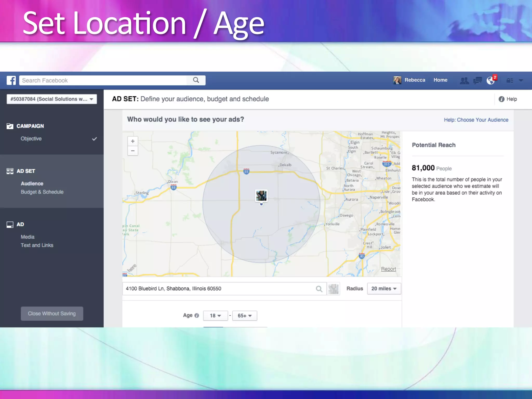Click the search magnifier in Facebook search bar
The image size is (532, 399).
pos(196,80)
